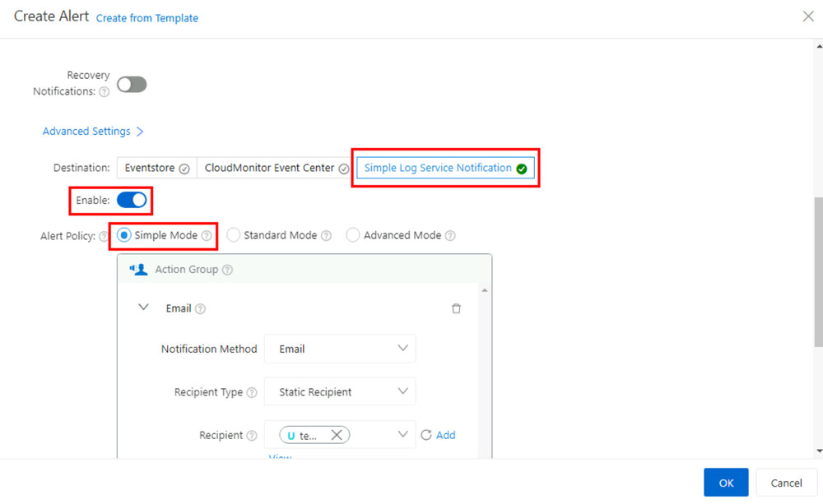This screenshot has width=823, height=504.
Task: Open the help icon next to Alert Policy
Action: [105, 236]
